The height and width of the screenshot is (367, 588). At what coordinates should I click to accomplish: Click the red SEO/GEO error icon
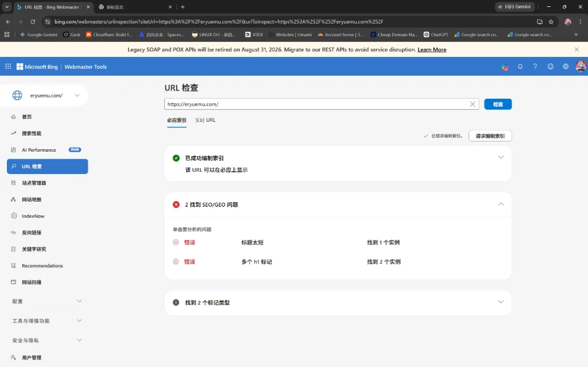[176, 204]
